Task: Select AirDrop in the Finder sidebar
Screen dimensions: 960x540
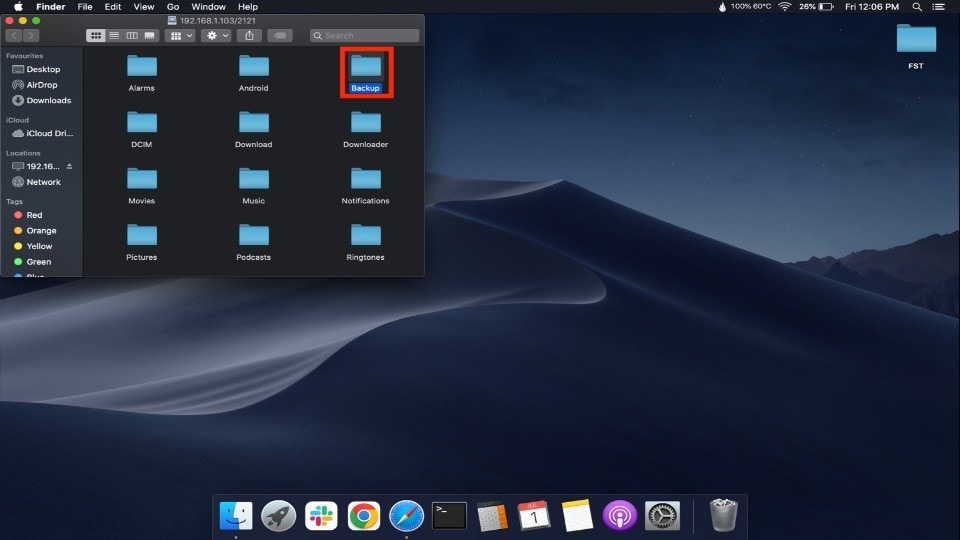Action: (x=36, y=84)
